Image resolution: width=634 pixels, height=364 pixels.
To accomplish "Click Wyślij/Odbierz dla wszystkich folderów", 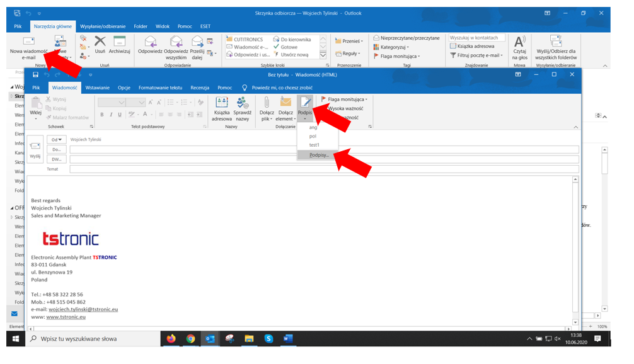I will click(556, 47).
